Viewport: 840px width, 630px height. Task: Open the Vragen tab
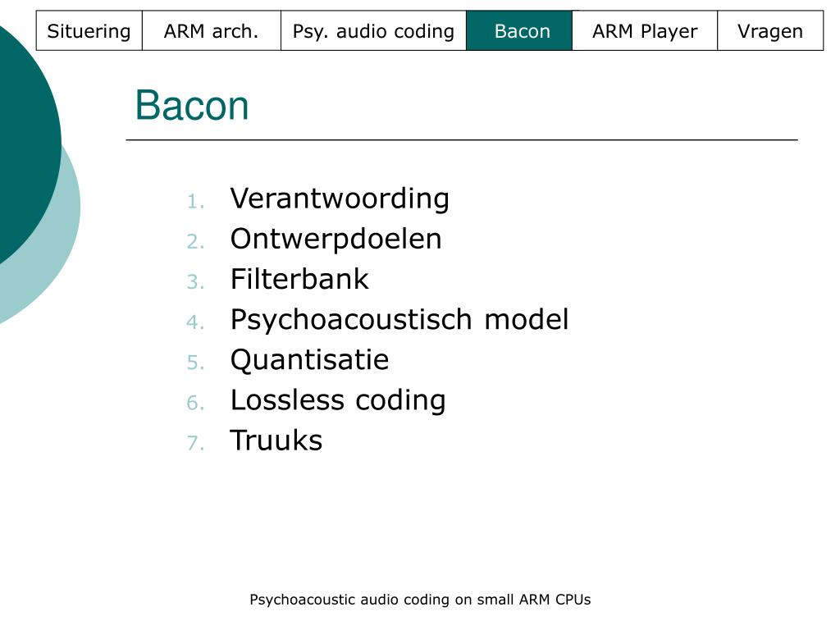[770, 30]
